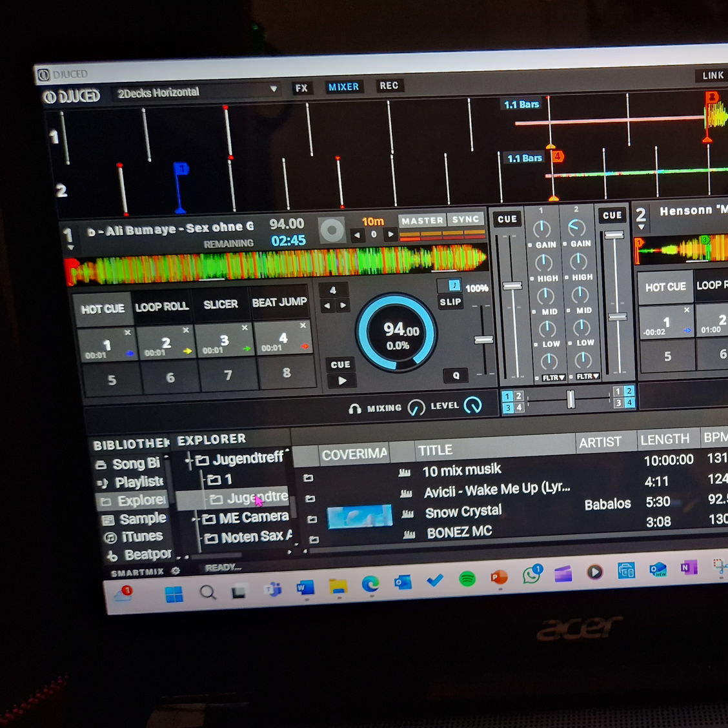Delete hot cue 3 on deck 1

click(x=244, y=328)
